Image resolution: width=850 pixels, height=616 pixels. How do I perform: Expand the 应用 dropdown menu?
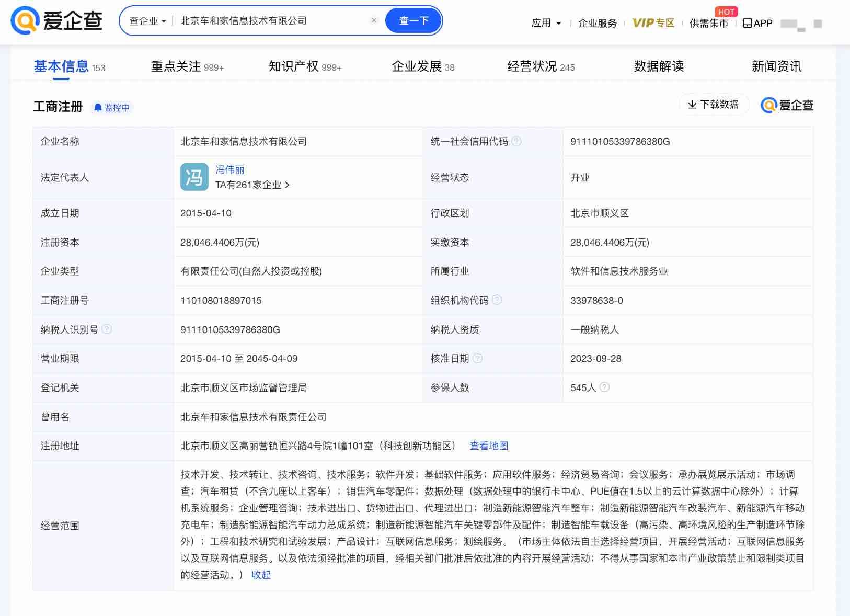tap(546, 23)
